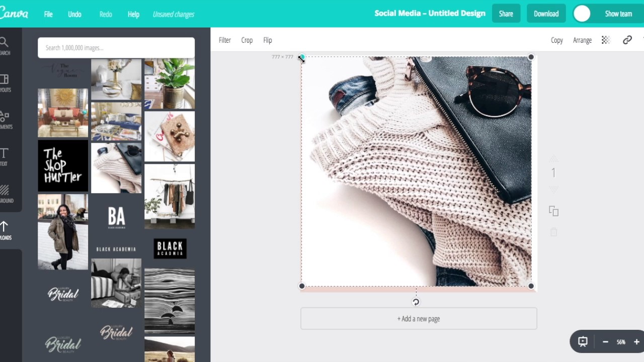Open the Uploads sidebar panel
Viewport: 644px width, 362px height.
(x=5, y=230)
